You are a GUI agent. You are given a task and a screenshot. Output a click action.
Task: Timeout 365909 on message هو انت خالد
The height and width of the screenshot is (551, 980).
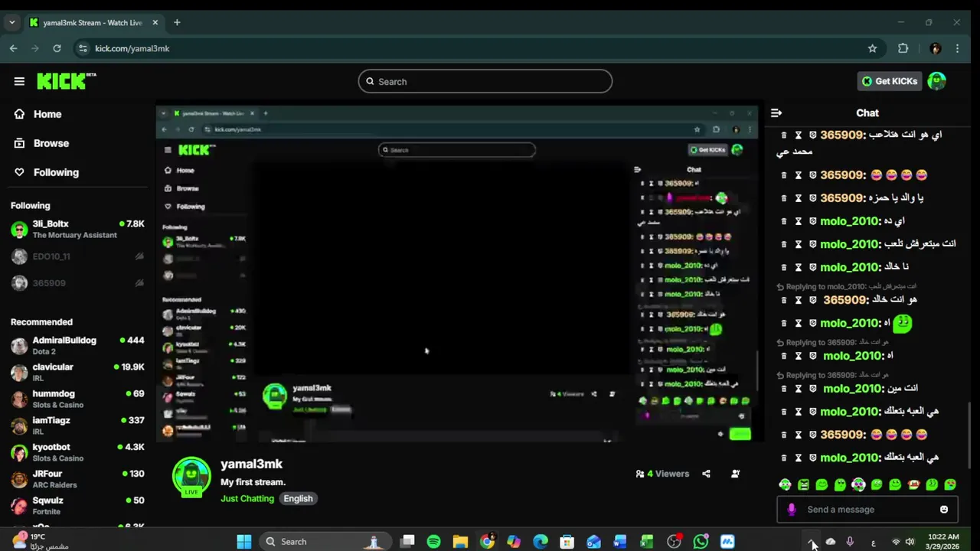(x=799, y=300)
